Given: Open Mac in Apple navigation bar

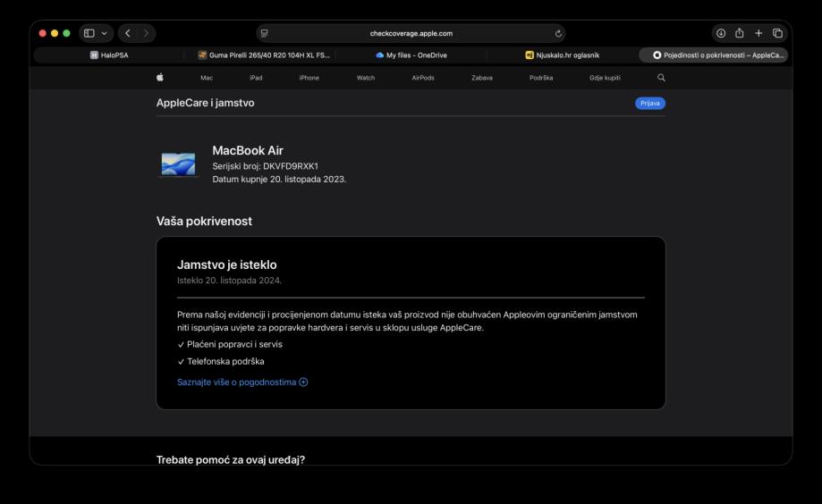Looking at the screenshot, I should click(x=207, y=78).
